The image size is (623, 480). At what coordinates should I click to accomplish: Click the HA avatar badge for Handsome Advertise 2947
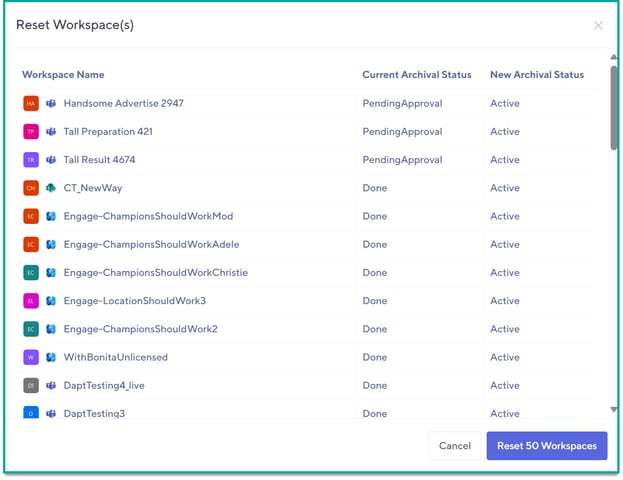tap(31, 103)
